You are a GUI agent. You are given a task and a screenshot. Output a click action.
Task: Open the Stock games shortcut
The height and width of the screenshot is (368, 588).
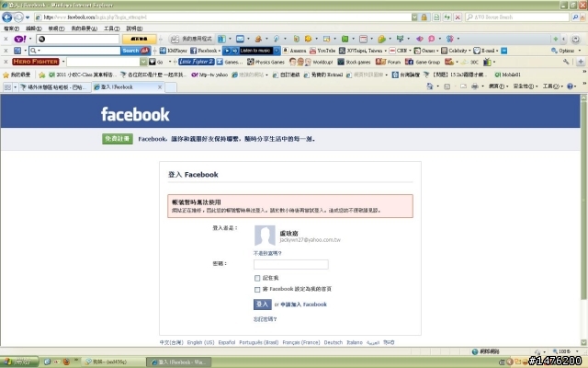click(x=355, y=62)
